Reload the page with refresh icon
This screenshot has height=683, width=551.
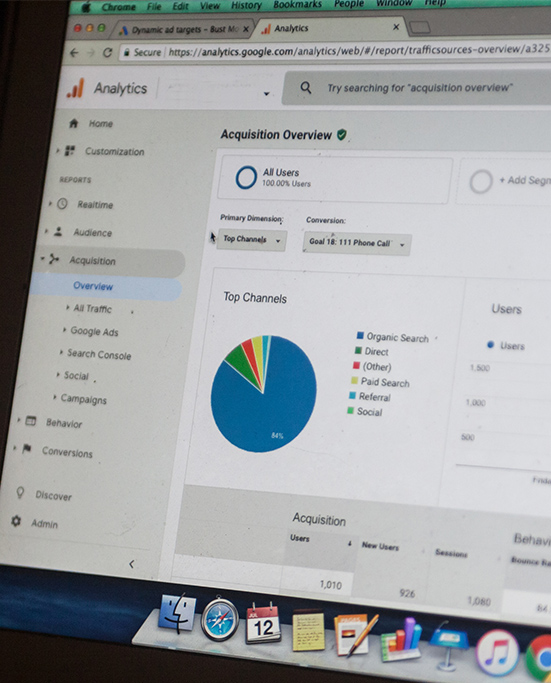click(x=107, y=53)
